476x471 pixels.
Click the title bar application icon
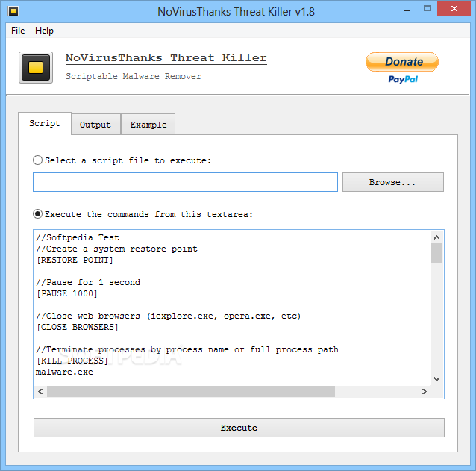pos(13,11)
